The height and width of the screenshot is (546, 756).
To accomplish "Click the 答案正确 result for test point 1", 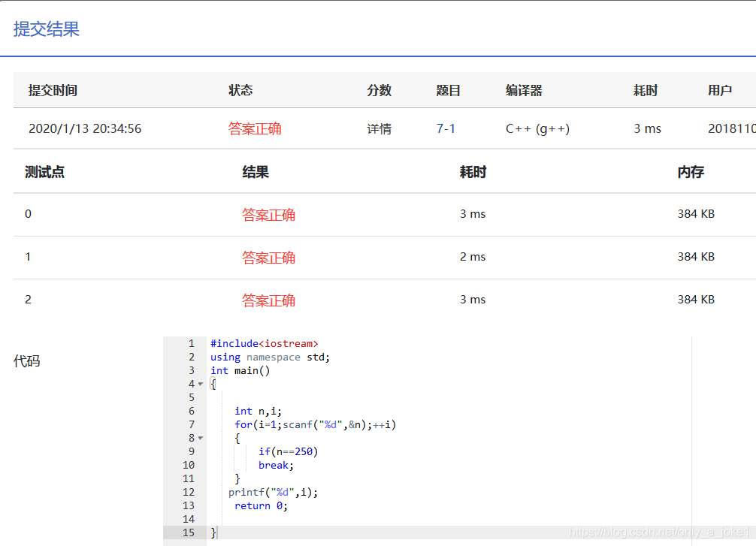I will [268, 258].
